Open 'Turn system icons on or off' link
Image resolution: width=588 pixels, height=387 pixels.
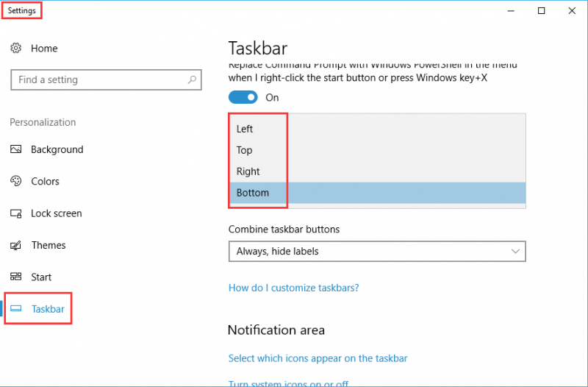click(288, 383)
